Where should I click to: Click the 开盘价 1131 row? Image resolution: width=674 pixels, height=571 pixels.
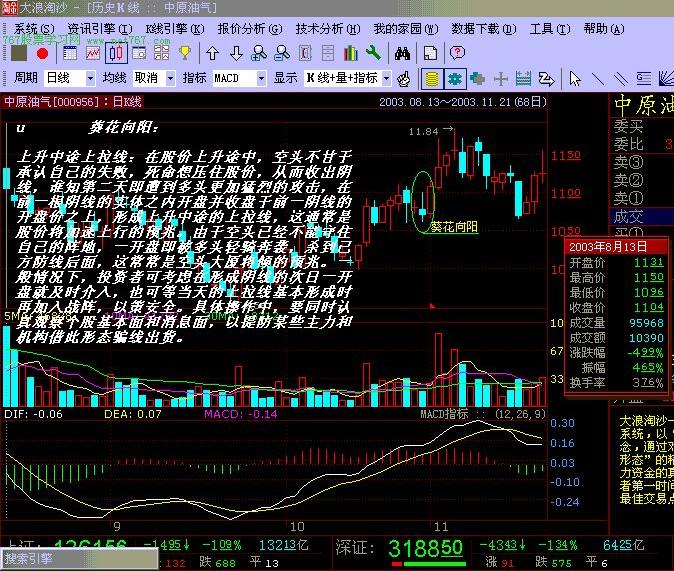616,262
